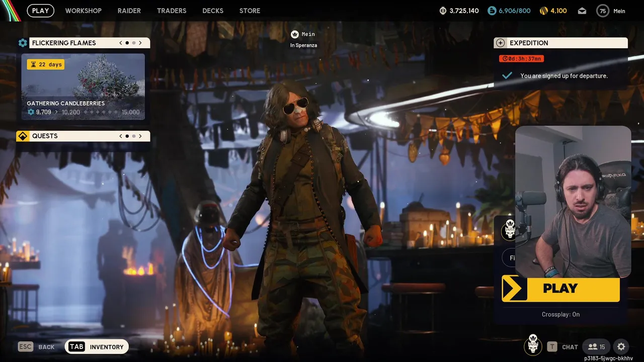
Task: Open the PLAY tab in top navigation
Action: (40, 11)
